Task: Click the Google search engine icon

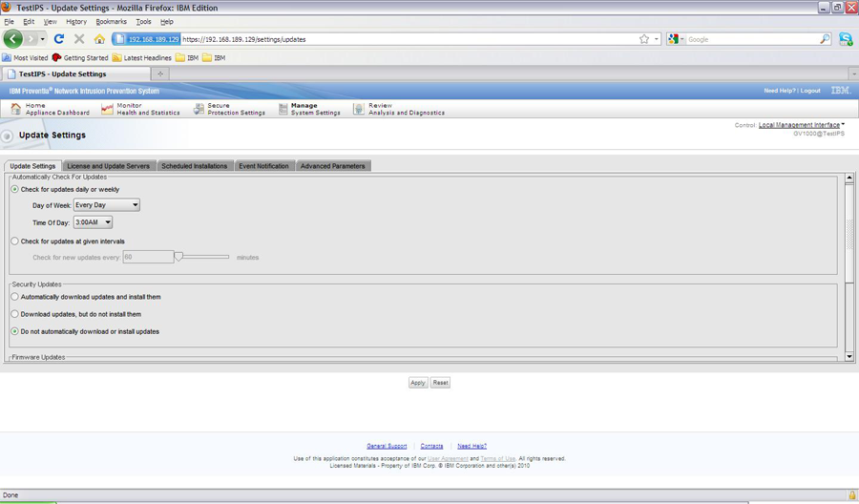Action: point(673,39)
